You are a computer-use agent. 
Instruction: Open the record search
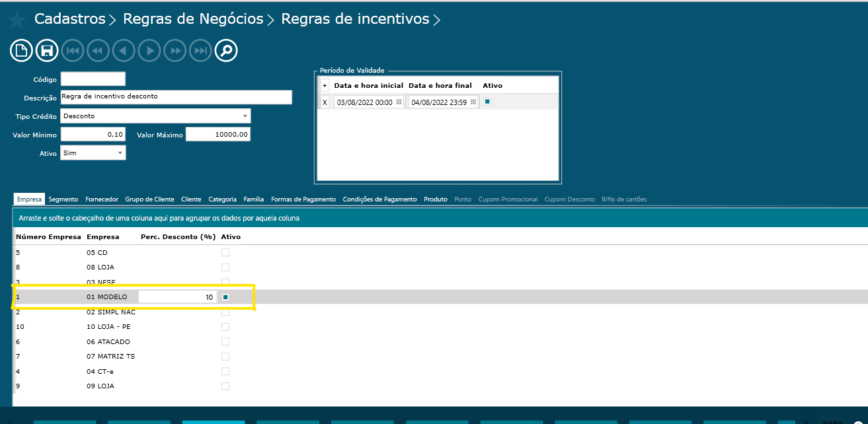pyautogui.click(x=226, y=50)
